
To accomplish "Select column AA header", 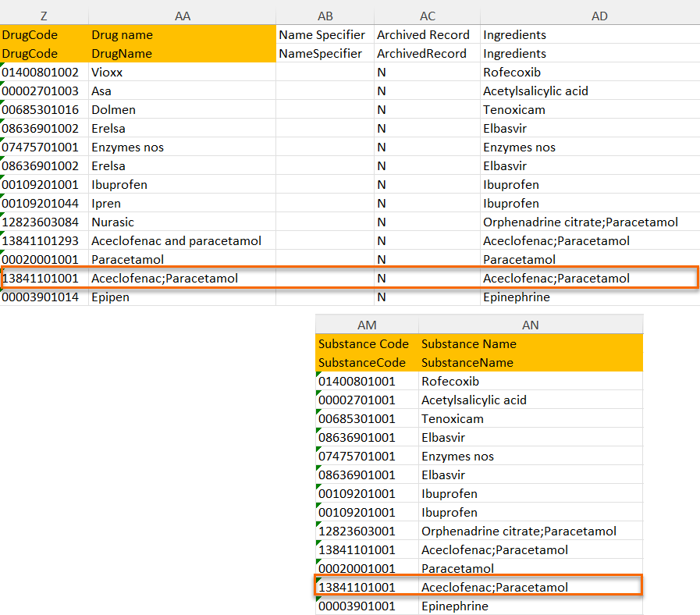I will [x=183, y=16].
